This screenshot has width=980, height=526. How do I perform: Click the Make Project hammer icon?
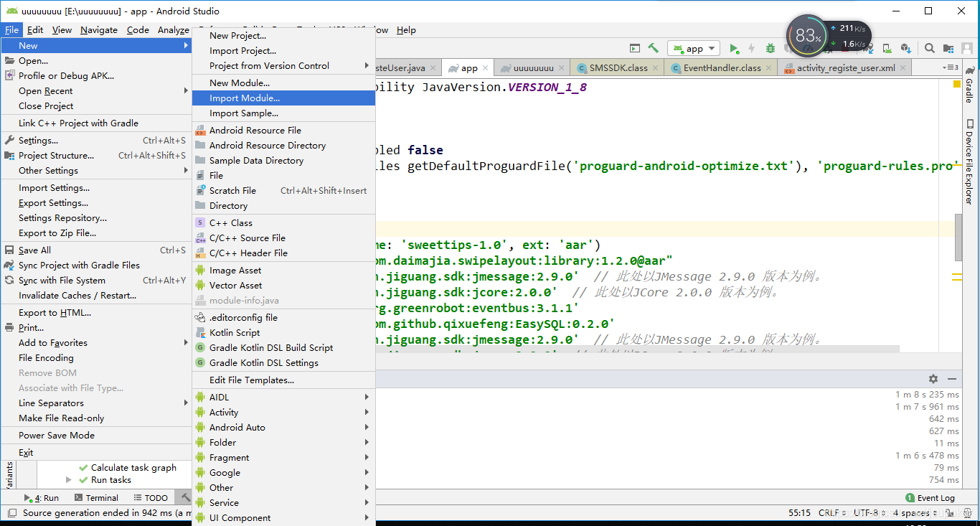[653, 48]
